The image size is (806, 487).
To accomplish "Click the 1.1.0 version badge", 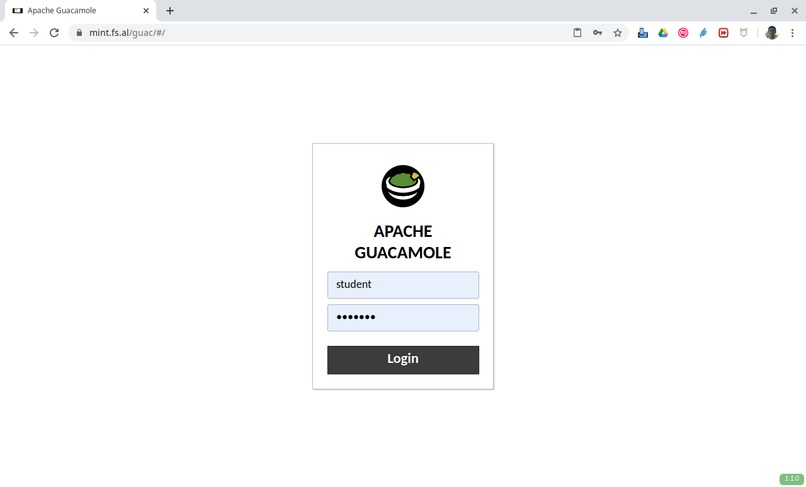I will [792, 479].
